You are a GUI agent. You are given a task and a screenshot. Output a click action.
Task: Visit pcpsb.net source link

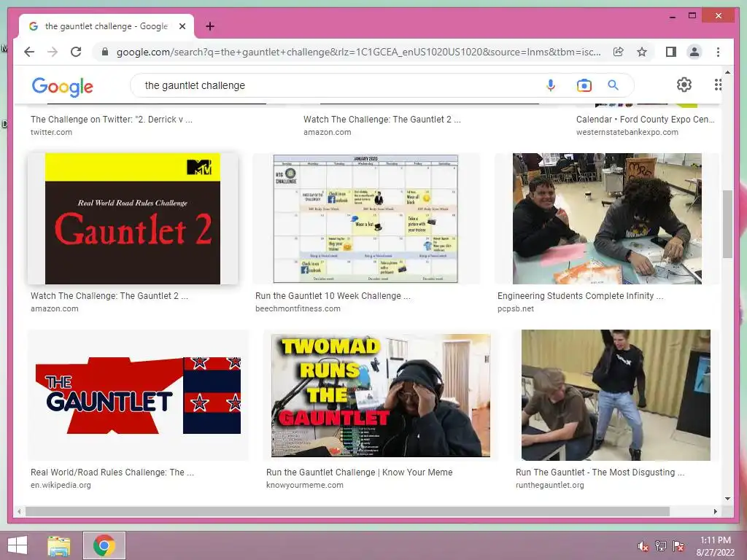[516, 308]
